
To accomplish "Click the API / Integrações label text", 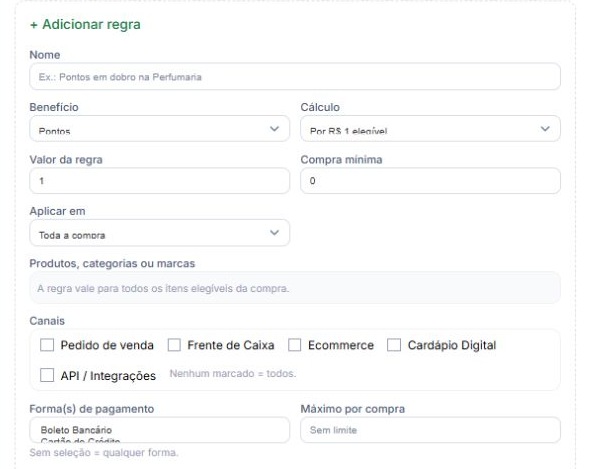I will point(108,376).
